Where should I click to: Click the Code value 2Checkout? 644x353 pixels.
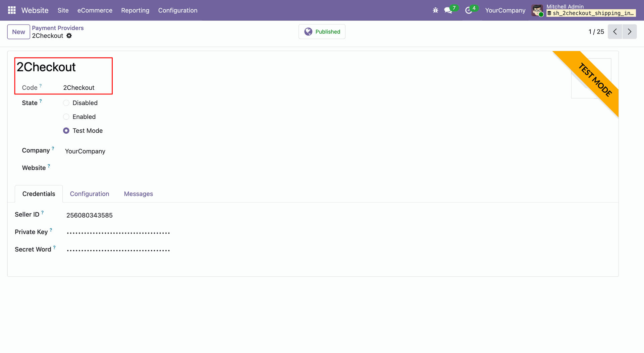tap(79, 88)
